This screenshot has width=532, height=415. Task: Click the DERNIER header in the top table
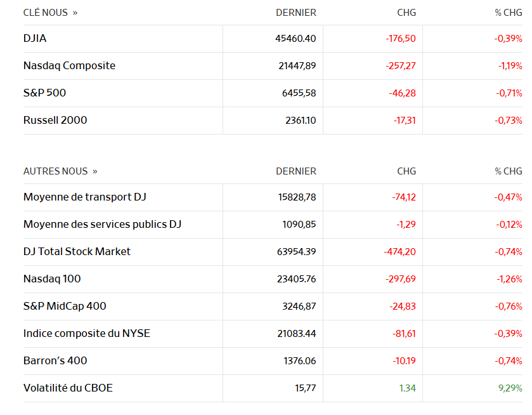click(x=296, y=13)
